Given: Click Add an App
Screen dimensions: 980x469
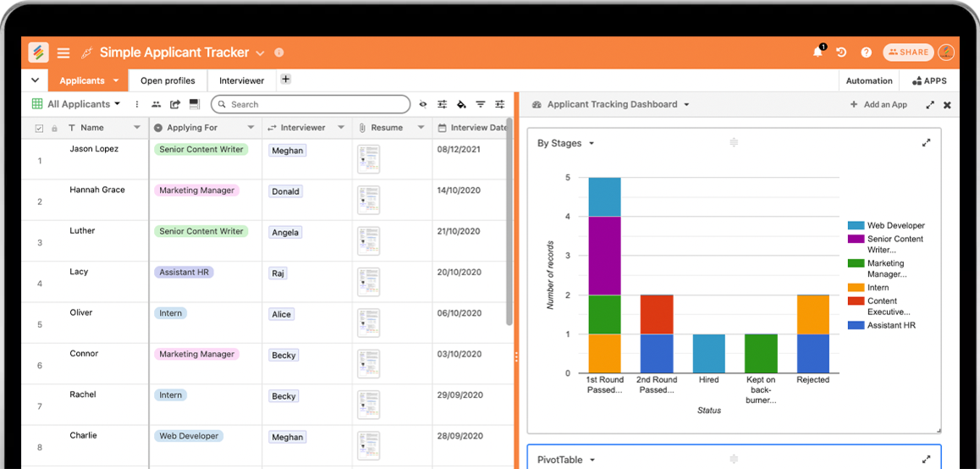Looking at the screenshot, I should pos(878,105).
